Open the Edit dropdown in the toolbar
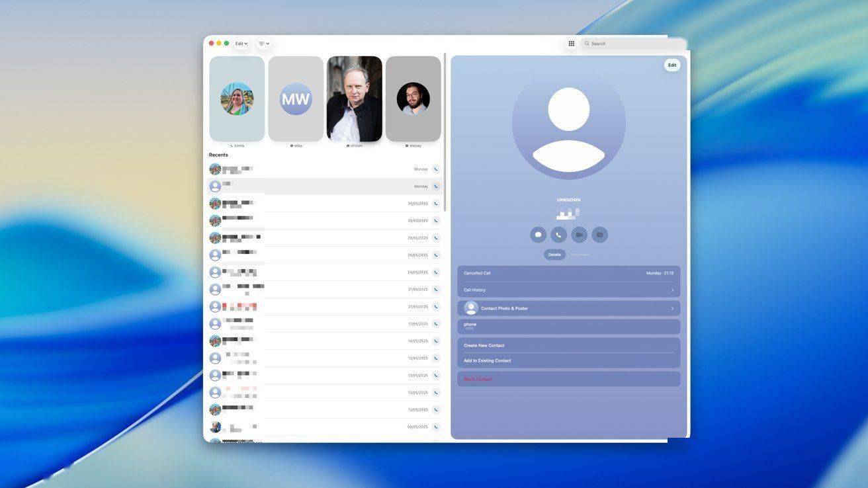The image size is (868, 488). pyautogui.click(x=241, y=44)
